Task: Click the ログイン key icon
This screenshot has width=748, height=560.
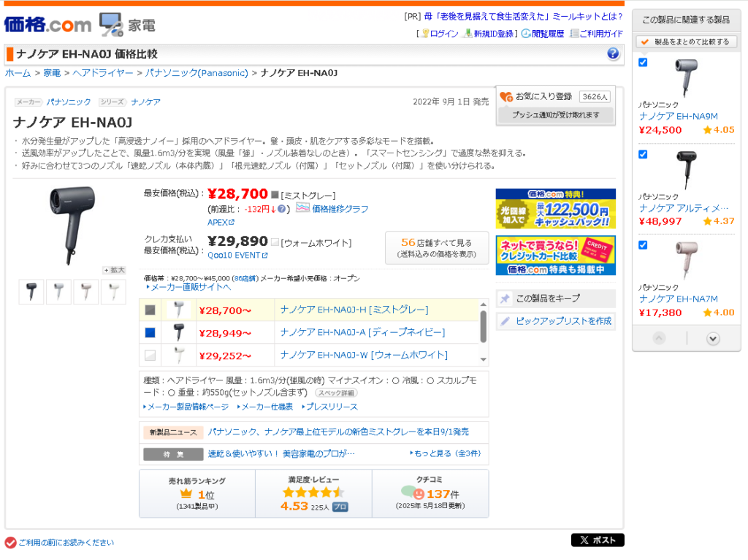Action: coord(425,34)
